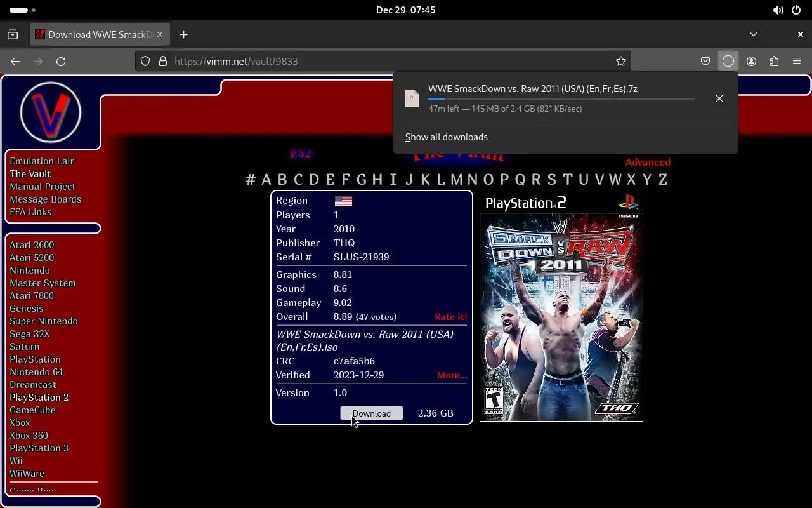Click download filename WWE SmackDown 7z
The image size is (812, 508).
533,89
